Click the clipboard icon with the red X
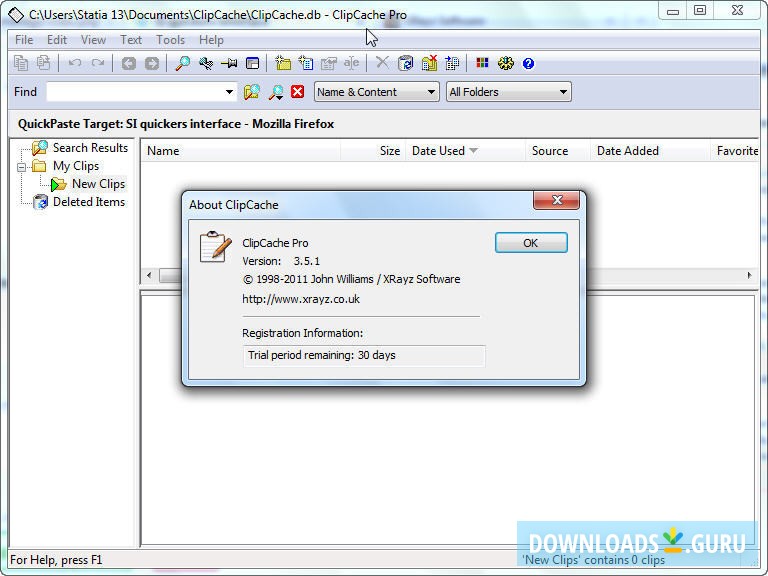768x576 pixels. (429, 63)
